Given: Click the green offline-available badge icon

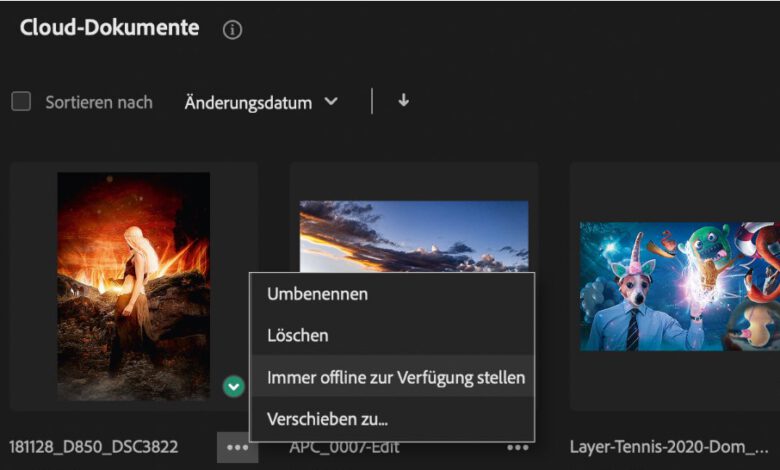Looking at the screenshot, I should (234, 386).
